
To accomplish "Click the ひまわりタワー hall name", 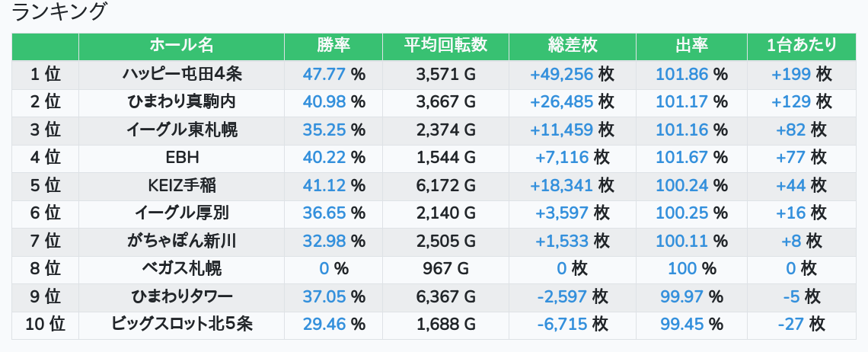I will tap(181, 297).
